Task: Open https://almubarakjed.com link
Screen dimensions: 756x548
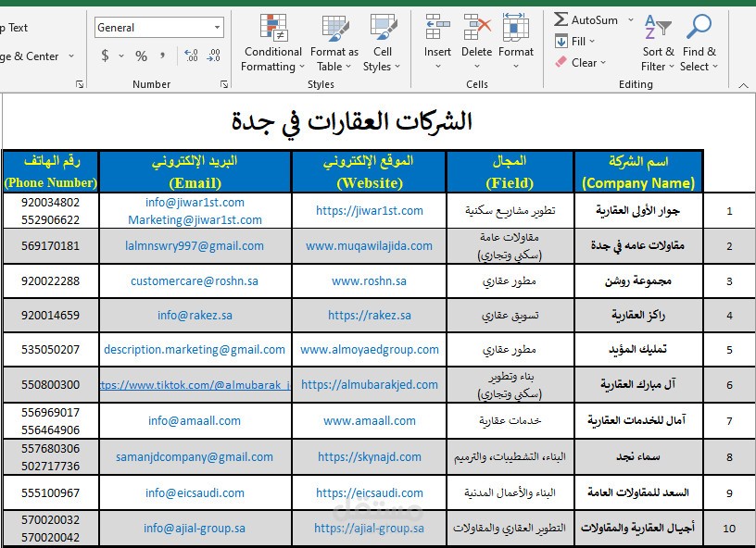Action: (370, 384)
